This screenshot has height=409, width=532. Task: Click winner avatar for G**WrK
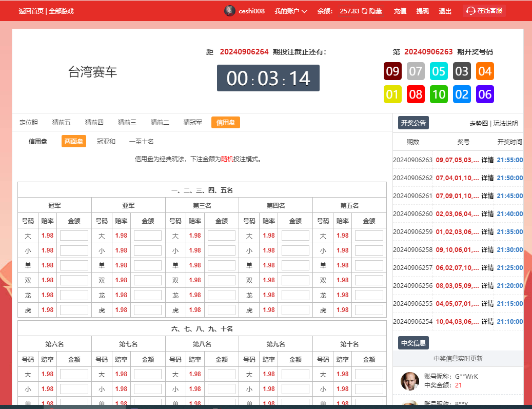[x=409, y=381]
